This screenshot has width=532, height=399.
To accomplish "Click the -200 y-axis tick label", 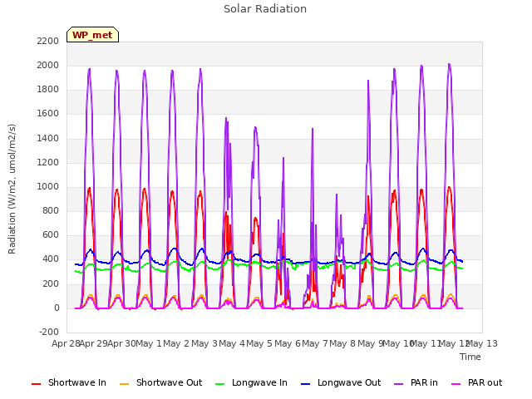I will (x=49, y=332).
